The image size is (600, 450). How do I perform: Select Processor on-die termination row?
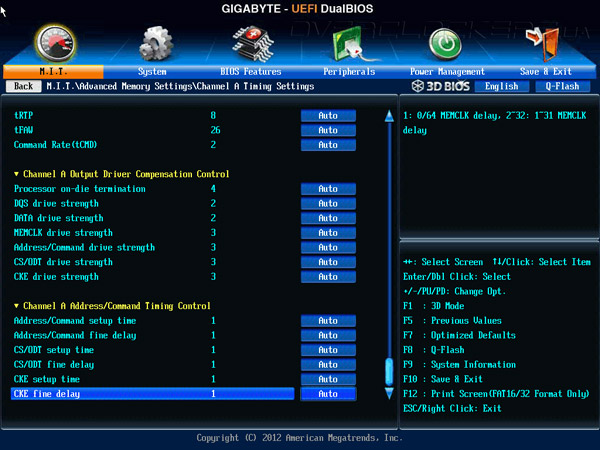coord(153,189)
